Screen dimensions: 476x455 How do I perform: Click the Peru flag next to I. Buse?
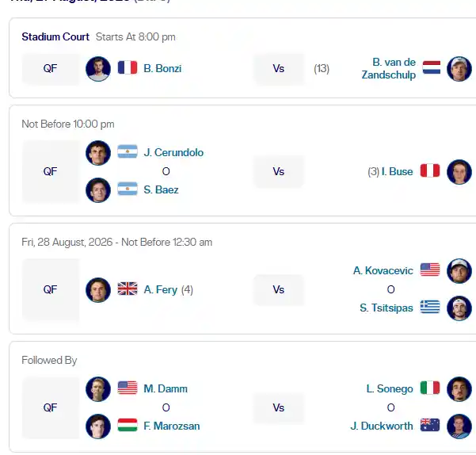click(x=430, y=170)
